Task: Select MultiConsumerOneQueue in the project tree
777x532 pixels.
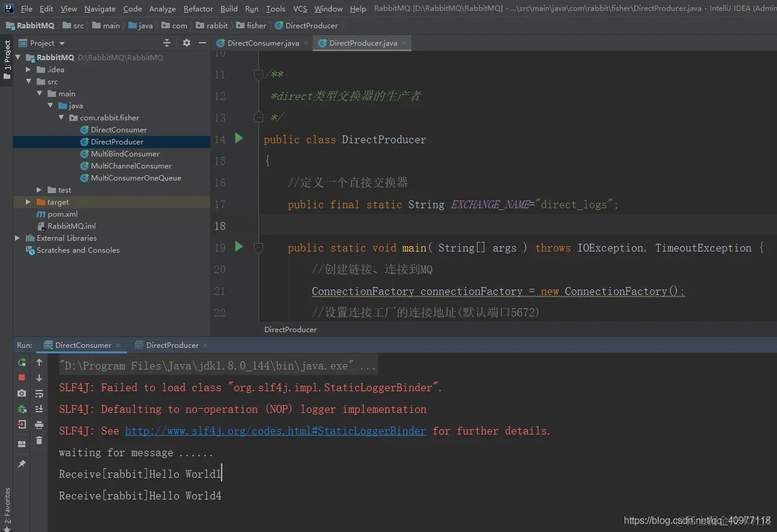Action: pyautogui.click(x=136, y=178)
